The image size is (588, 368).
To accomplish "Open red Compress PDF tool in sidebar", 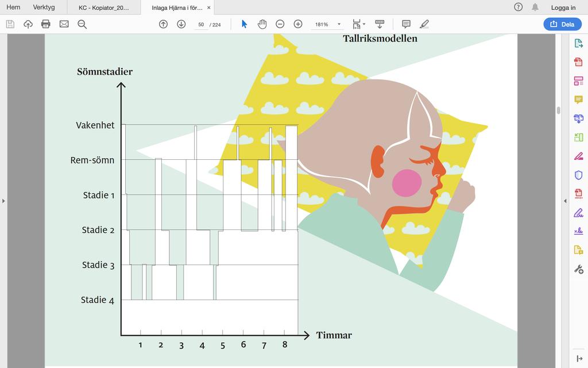I will coord(579,194).
